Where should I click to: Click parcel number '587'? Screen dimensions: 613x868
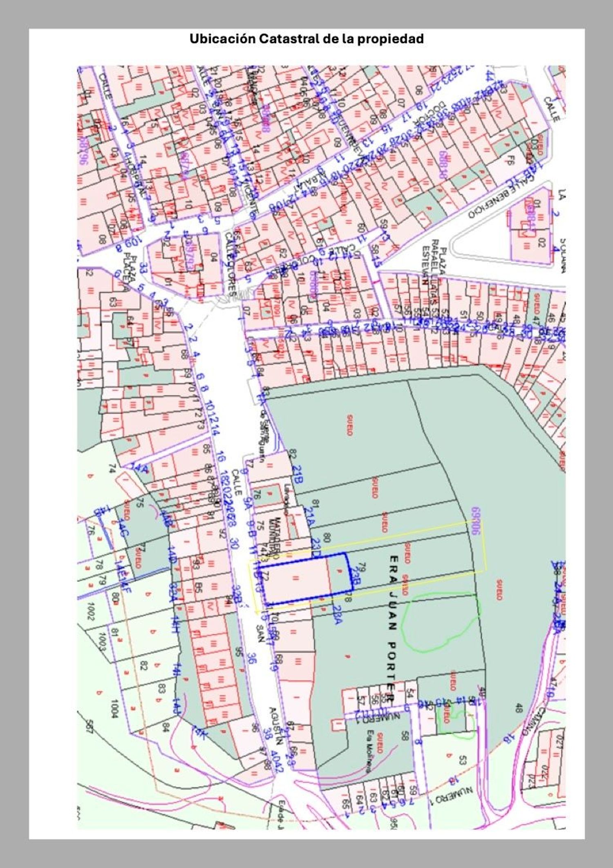click(89, 727)
